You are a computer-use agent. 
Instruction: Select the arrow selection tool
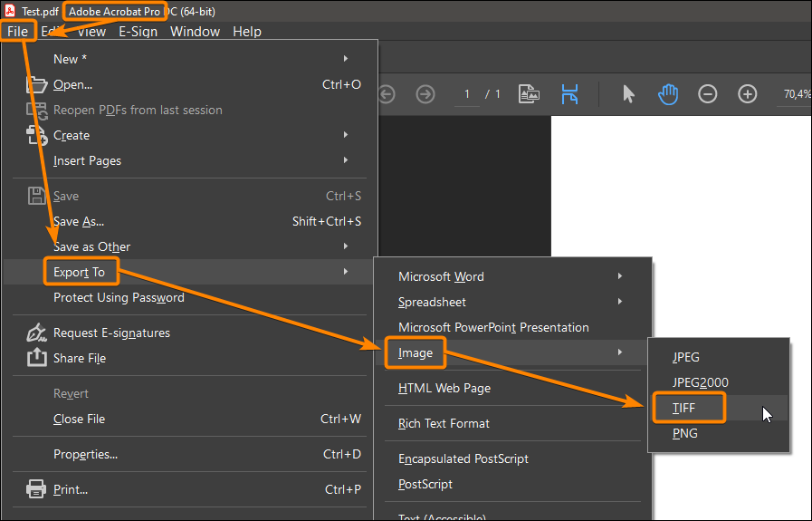(x=628, y=94)
